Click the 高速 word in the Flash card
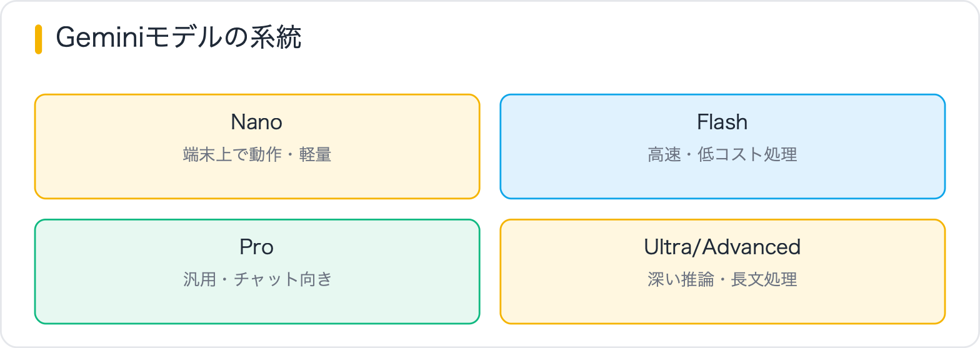 pos(663,154)
